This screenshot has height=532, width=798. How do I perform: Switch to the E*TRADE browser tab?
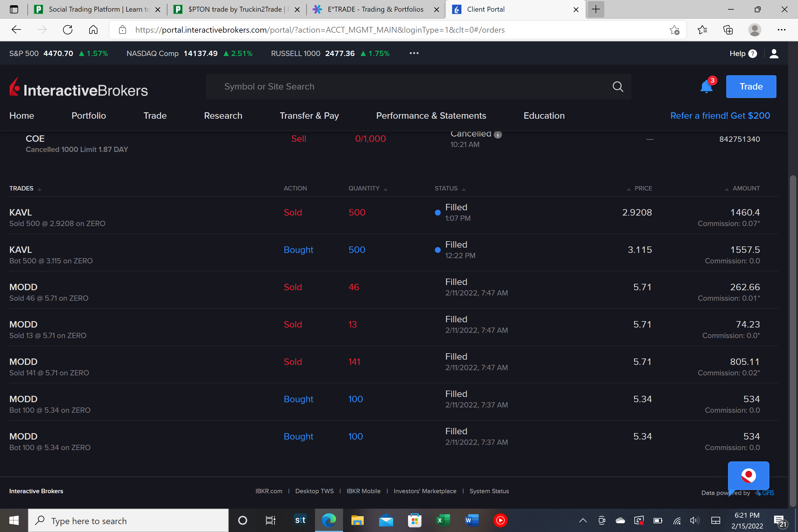[x=375, y=9]
